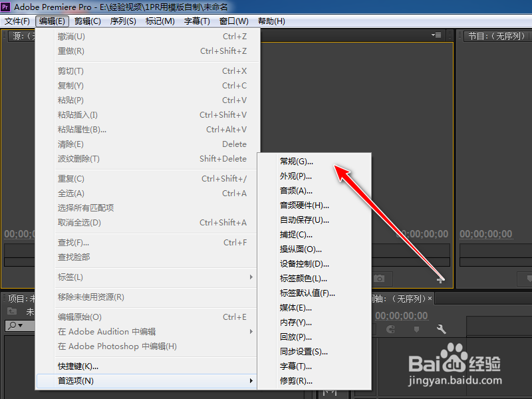Viewport: 532px width, 399px height.
Task: Expand 在 Adobe Audition 中编辑 submenu
Action: click(146, 331)
